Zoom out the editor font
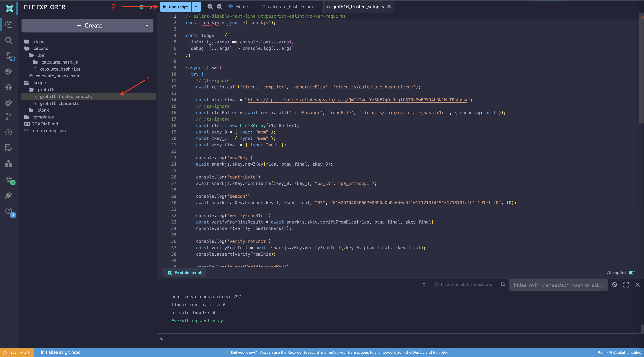This screenshot has width=644, height=357. pos(210,7)
